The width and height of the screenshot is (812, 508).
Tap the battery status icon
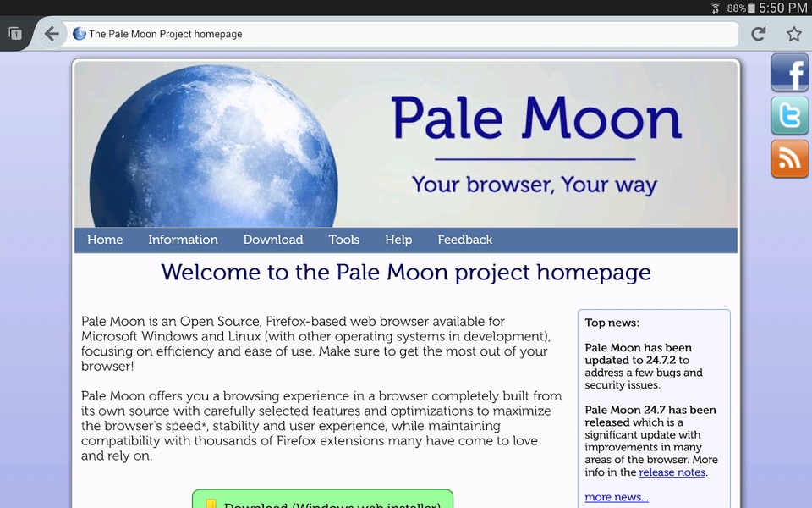pos(751,8)
